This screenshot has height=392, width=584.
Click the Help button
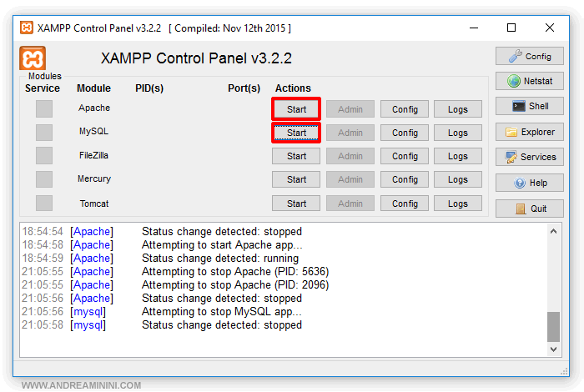pyautogui.click(x=530, y=183)
